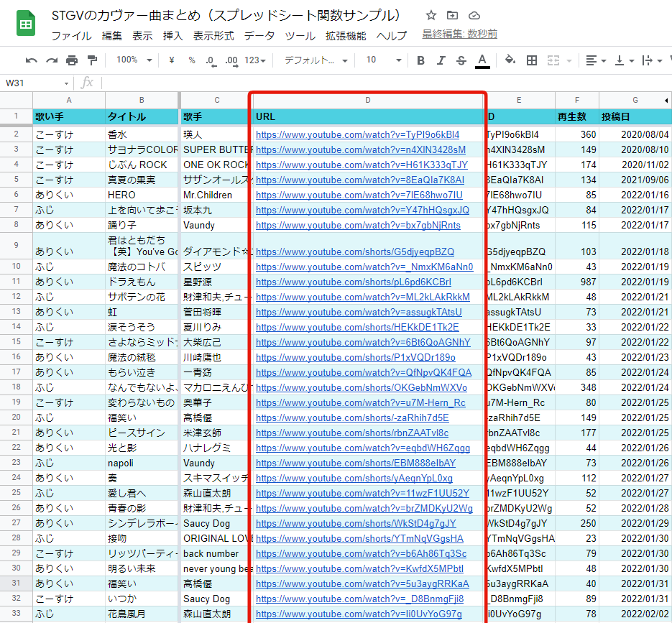
Task: Click the redo icon in toolbar
Action: 52,60
